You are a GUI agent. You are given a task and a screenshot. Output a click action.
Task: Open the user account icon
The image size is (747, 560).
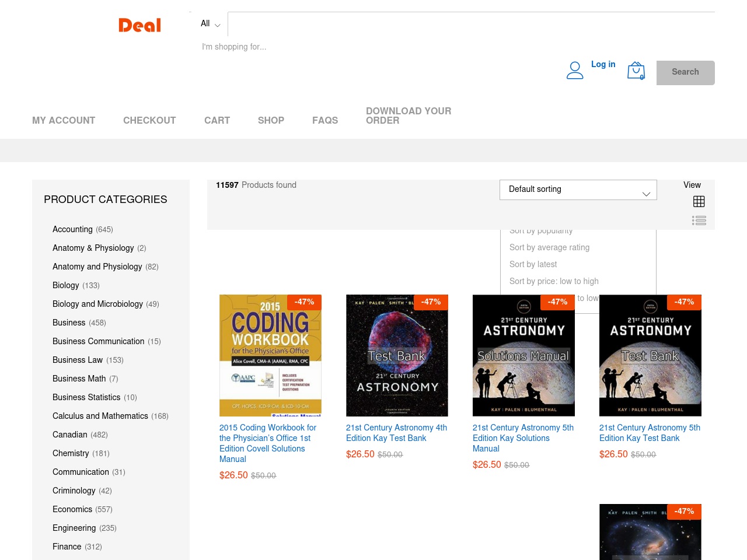point(575,71)
